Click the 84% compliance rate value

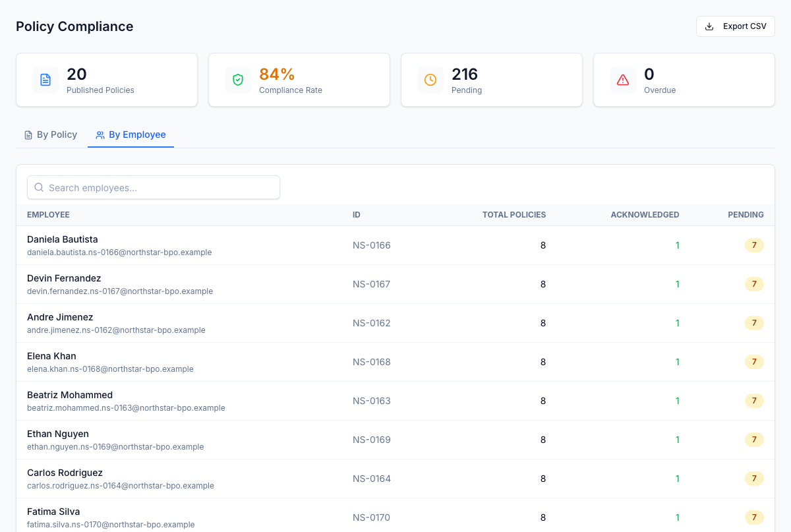coord(277,74)
